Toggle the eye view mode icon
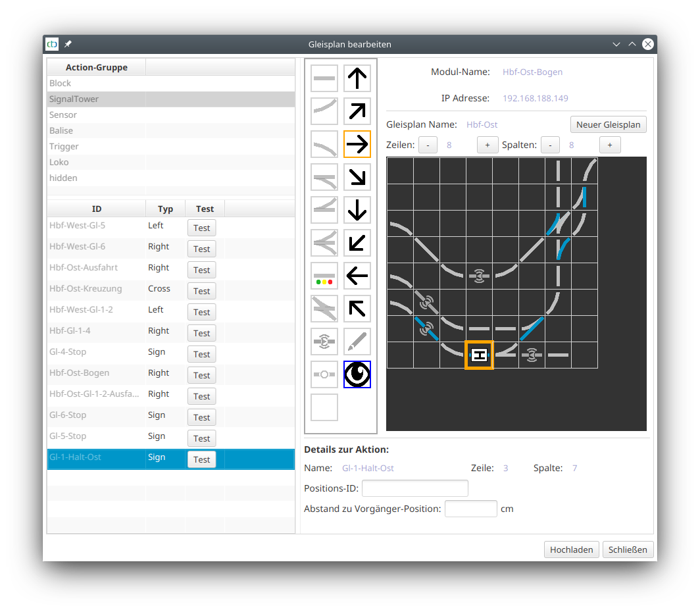The image size is (700, 612). pos(357,374)
